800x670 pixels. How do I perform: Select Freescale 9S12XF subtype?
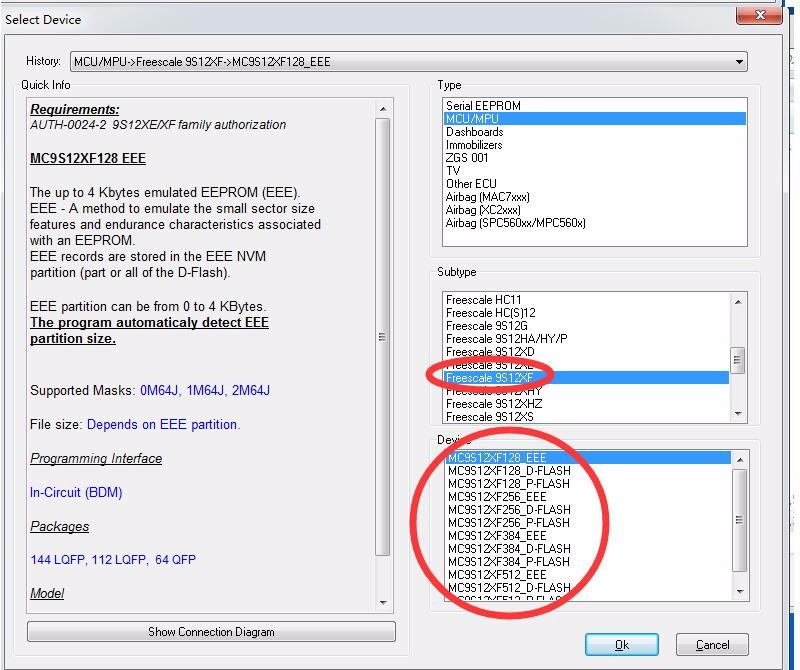pyautogui.click(x=587, y=378)
